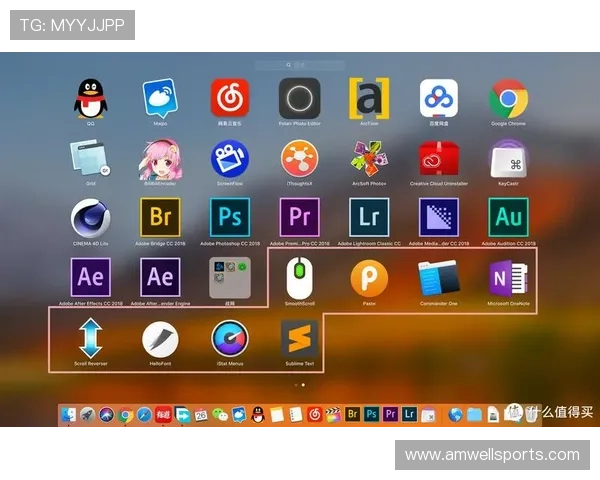
Task: Launch Google Chrome from Launchpad
Action: click(x=508, y=98)
